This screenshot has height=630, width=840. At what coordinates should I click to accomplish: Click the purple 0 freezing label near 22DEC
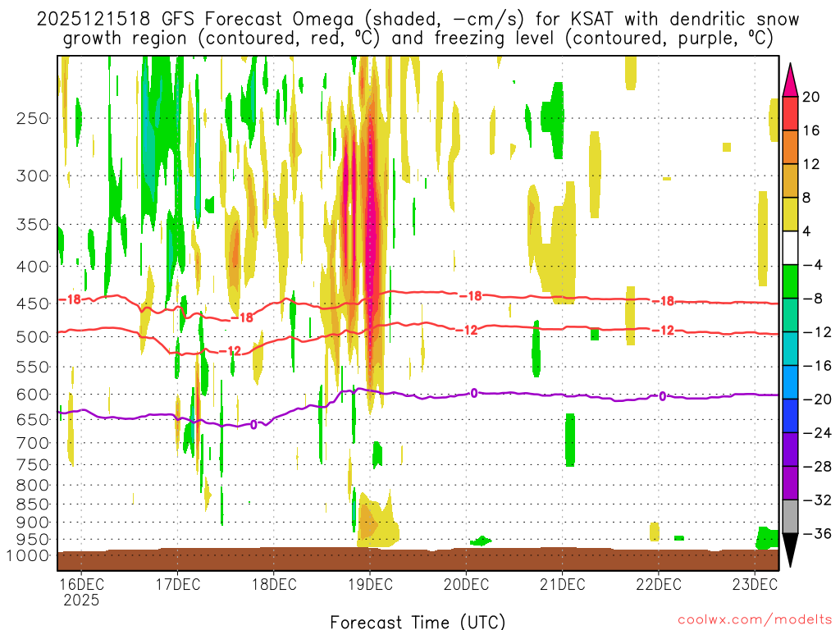[x=663, y=396]
